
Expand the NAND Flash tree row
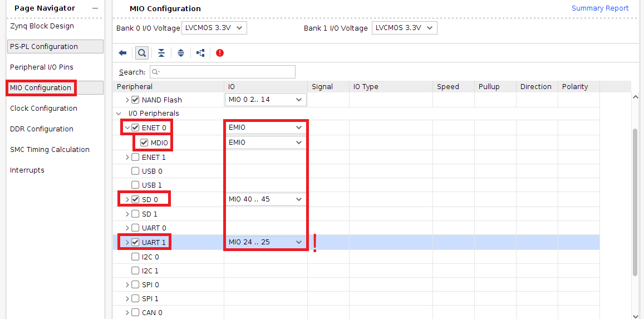(127, 100)
